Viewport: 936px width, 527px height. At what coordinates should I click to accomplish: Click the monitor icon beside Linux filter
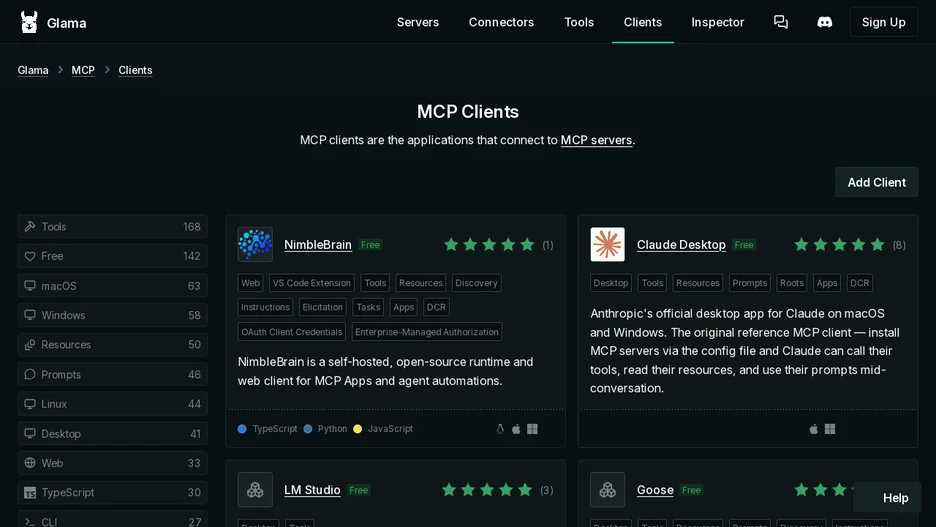pos(30,403)
